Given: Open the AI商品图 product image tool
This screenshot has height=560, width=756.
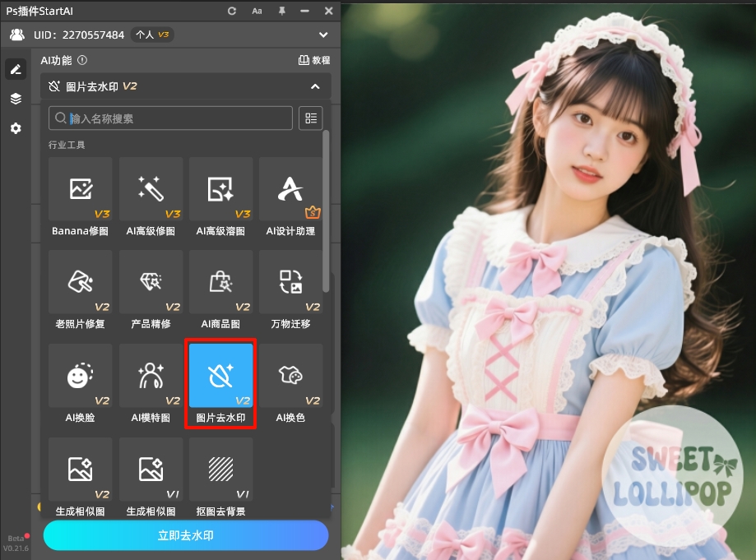Looking at the screenshot, I should pos(220,292).
